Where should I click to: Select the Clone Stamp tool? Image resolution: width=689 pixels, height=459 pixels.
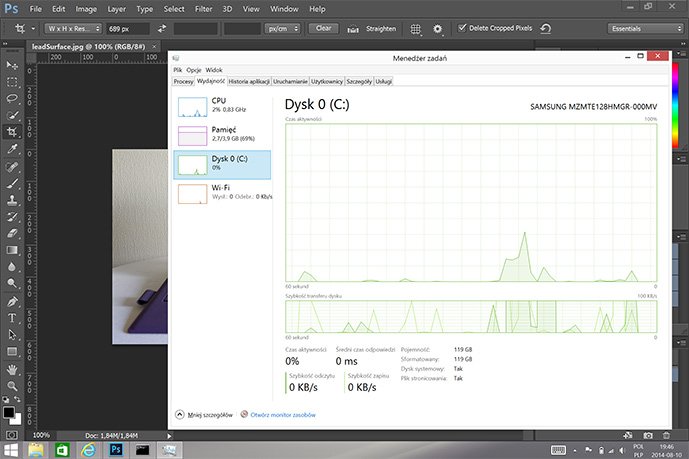click(12, 200)
